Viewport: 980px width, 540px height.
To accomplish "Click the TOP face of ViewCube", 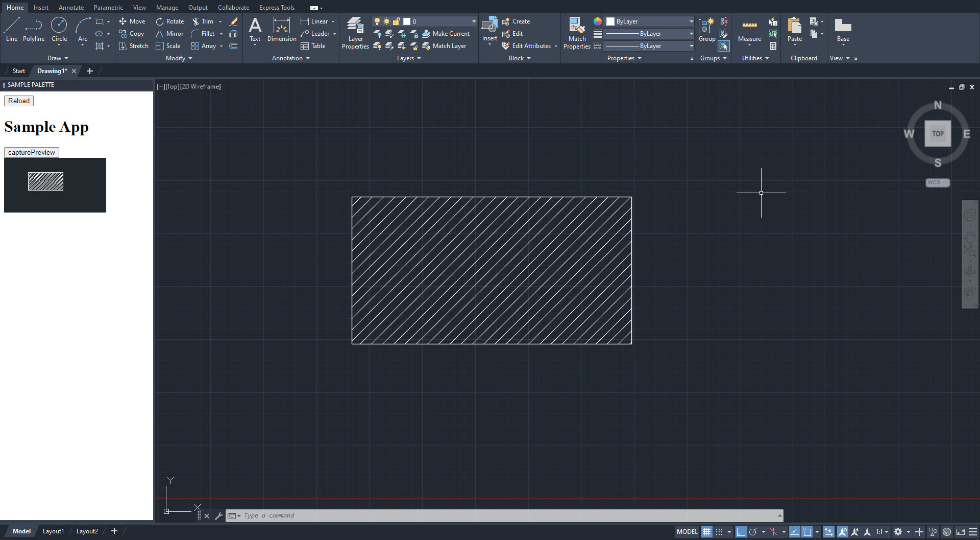I will coord(938,133).
